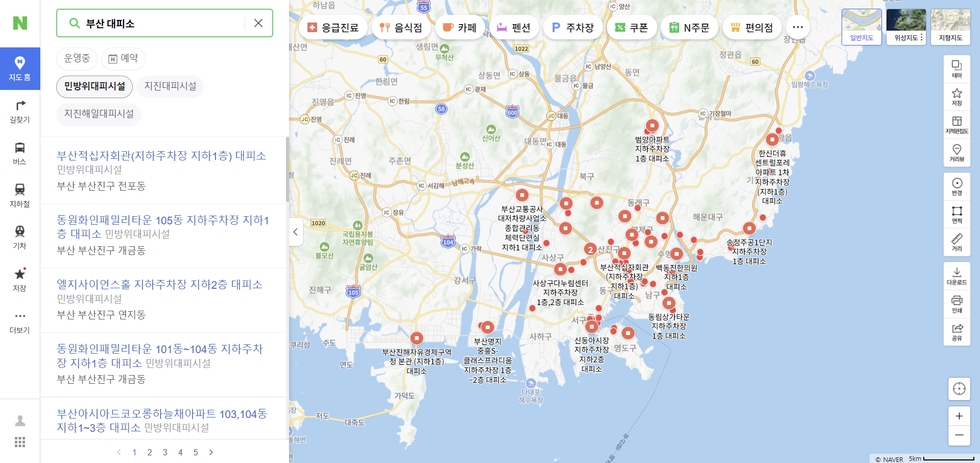Open 위성지도 options vertical dots
The height and width of the screenshot is (463, 980).
coord(921,37)
